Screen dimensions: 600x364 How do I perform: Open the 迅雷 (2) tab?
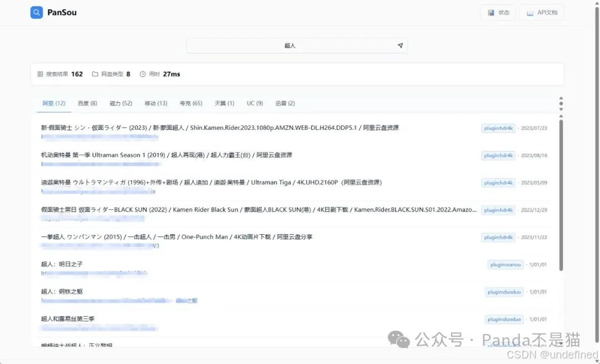(x=285, y=103)
